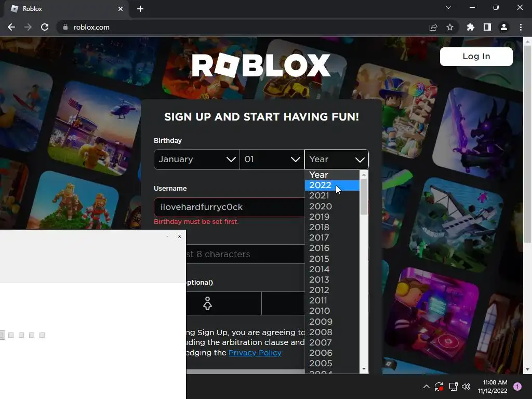The width and height of the screenshot is (532, 399).
Task: Minimize the small overlay window
Action: (x=167, y=236)
